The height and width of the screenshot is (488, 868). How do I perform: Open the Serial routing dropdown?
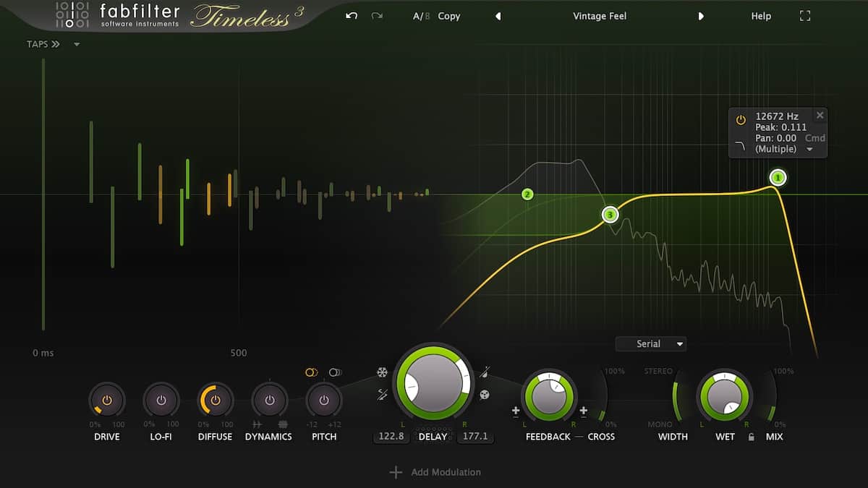650,343
